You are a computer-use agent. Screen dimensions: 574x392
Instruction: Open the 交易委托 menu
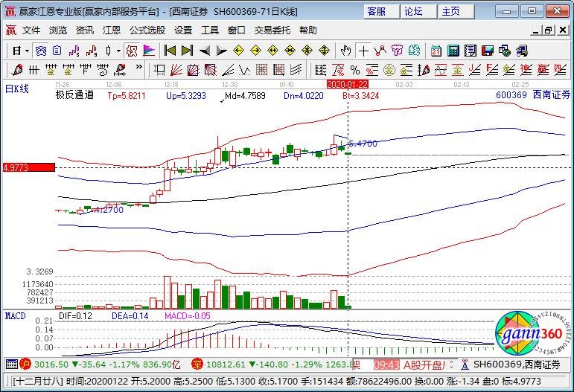(x=272, y=30)
